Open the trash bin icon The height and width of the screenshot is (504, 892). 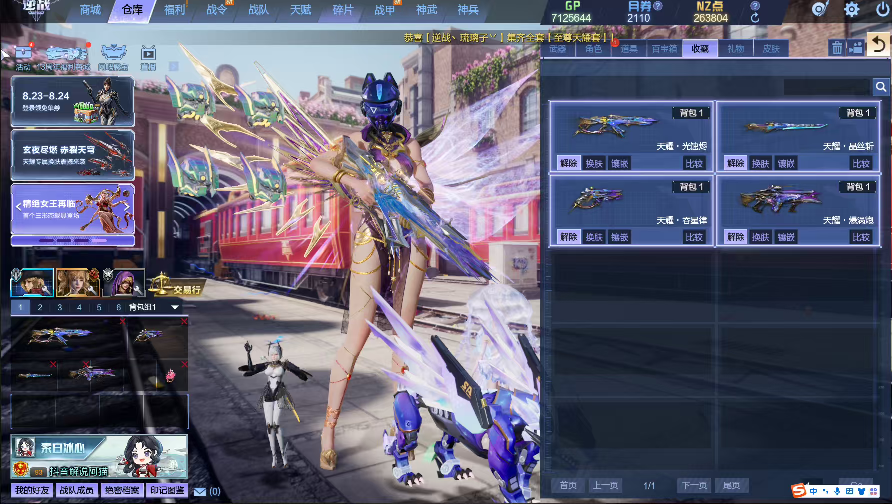tap(837, 48)
